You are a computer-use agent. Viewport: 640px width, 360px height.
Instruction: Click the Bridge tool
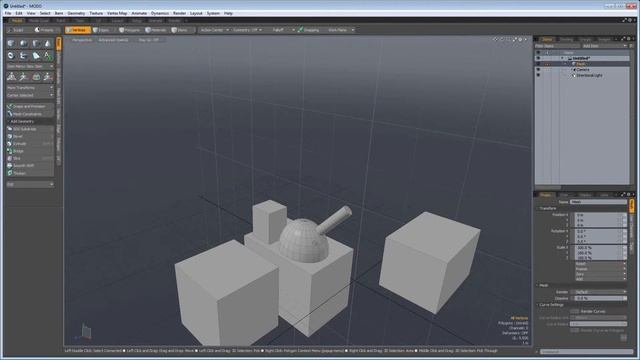click(30, 151)
